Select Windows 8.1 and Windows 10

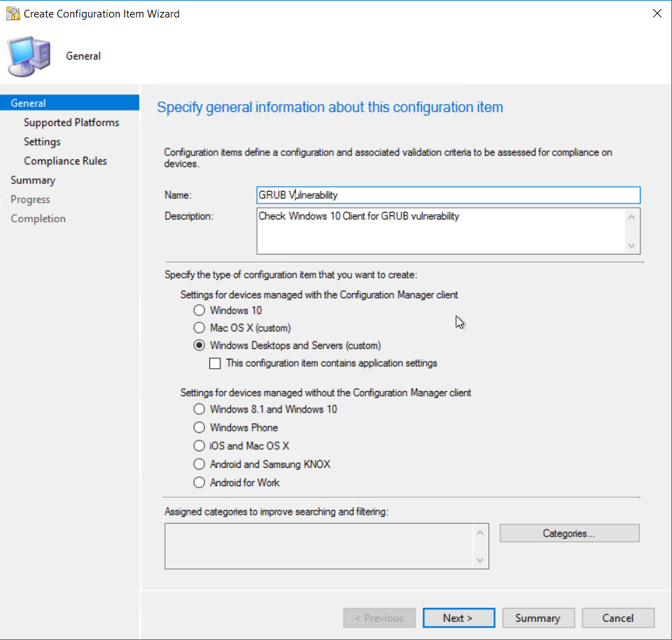(199, 409)
